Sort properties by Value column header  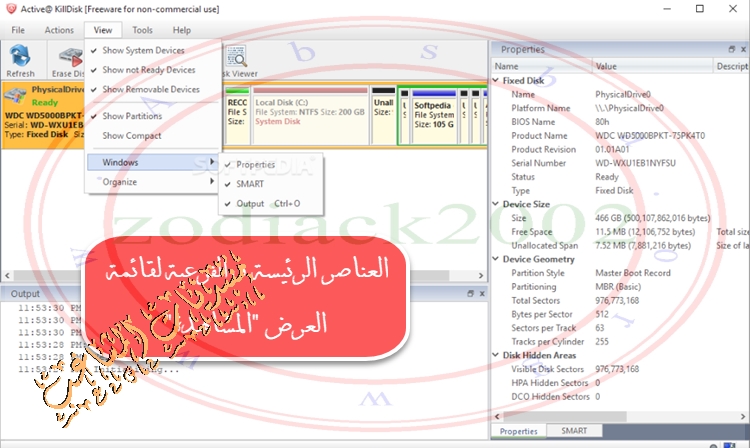tap(653, 66)
